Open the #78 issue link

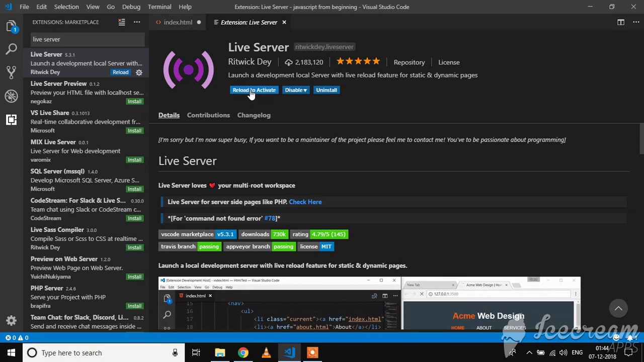[270, 218]
